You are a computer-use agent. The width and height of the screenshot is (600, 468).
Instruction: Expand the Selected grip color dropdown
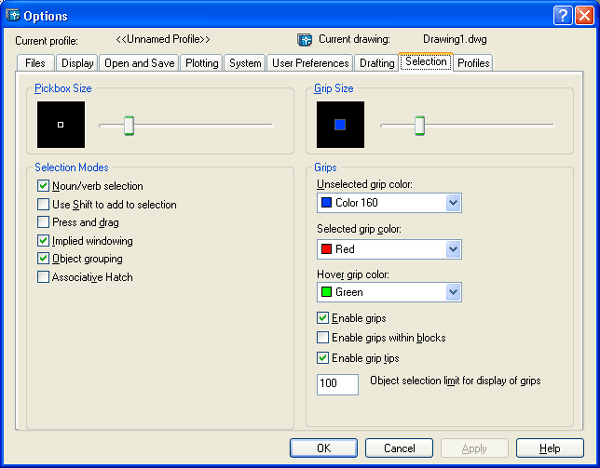click(x=453, y=249)
